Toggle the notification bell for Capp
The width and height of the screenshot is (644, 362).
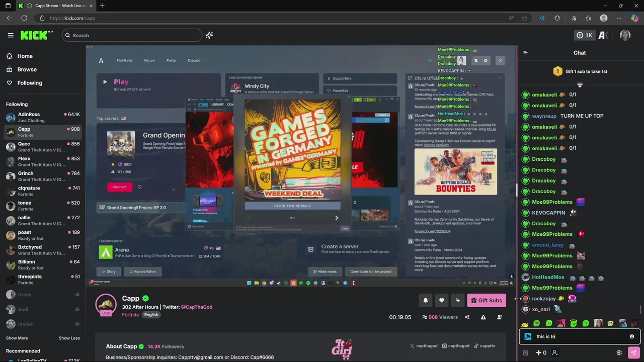[x=426, y=301]
